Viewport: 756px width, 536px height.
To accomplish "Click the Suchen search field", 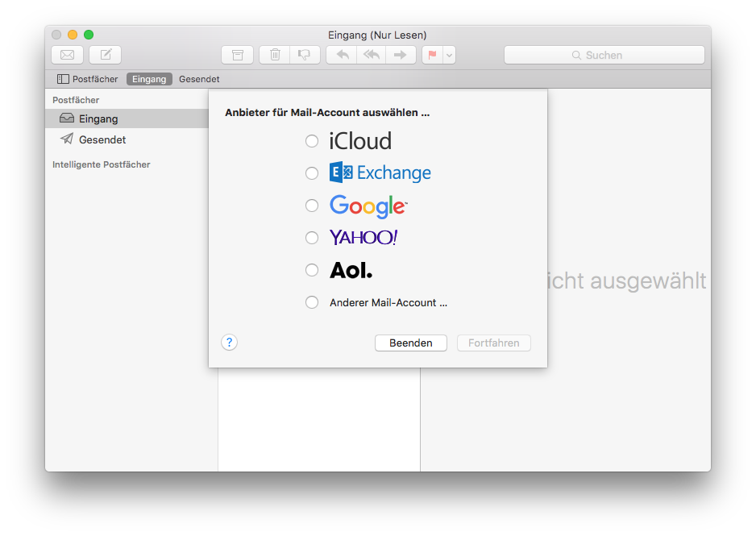I will coord(604,55).
